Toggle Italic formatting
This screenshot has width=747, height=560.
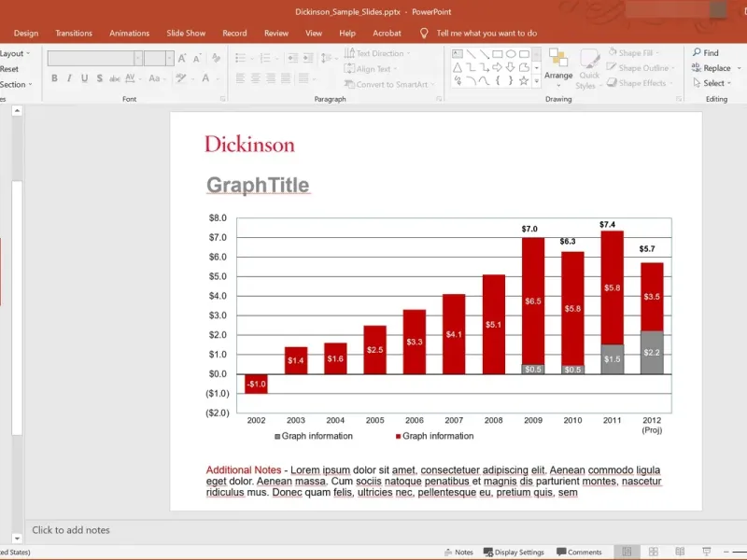(69, 78)
